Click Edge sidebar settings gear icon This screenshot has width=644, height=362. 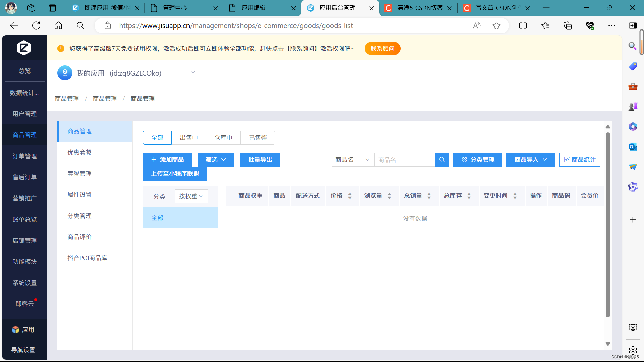pyautogui.click(x=633, y=350)
